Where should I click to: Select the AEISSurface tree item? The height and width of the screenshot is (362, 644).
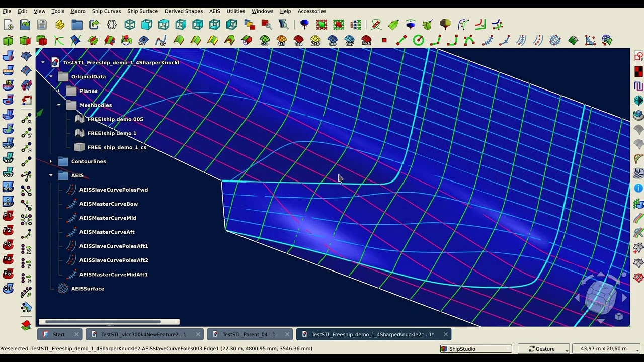point(88,289)
